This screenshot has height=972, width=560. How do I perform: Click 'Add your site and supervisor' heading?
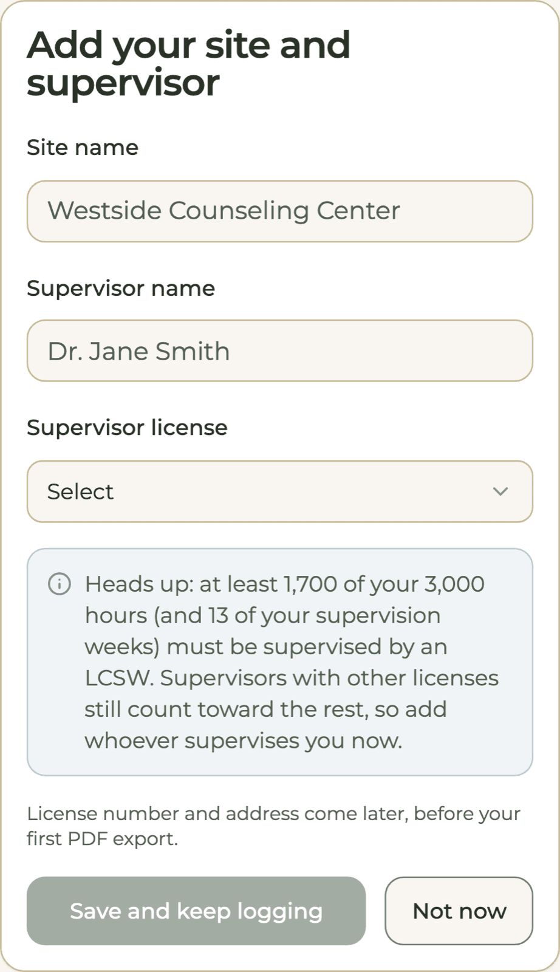click(x=188, y=64)
